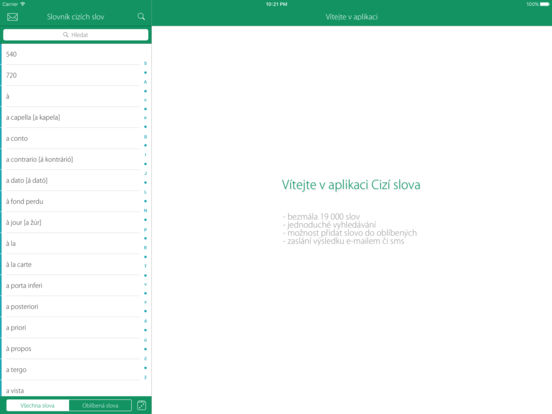Open the entry 'a capella [a kapela]'
Image resolution: width=552 pixels, height=414 pixels.
point(72,117)
